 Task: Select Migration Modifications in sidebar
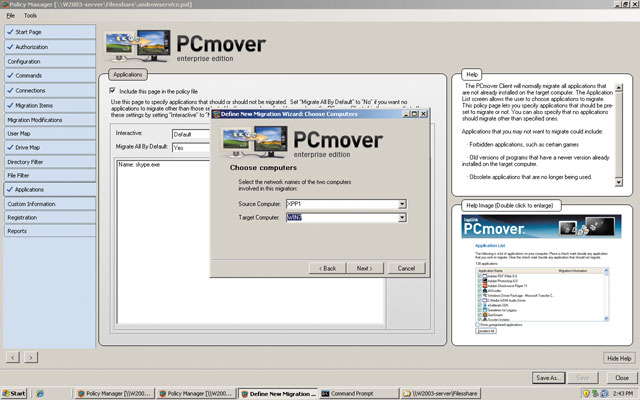50,120
